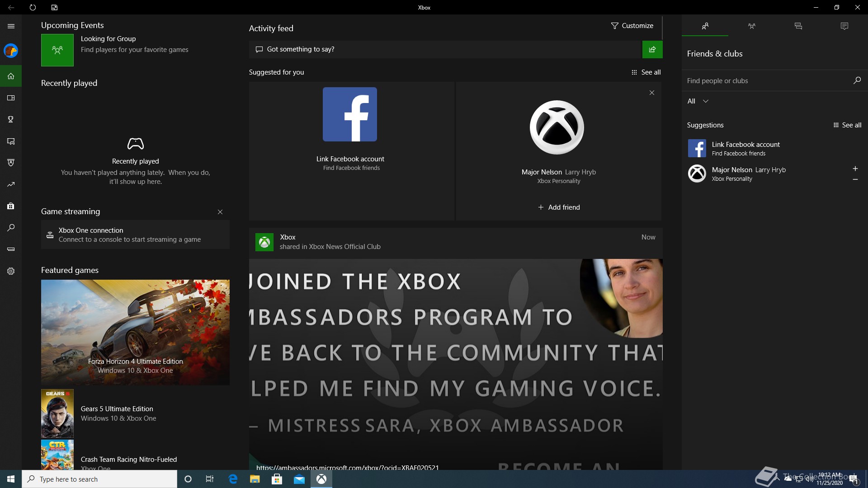Viewport: 868px width, 488px height.
Task: Open Microsoft Store from taskbar
Action: click(277, 479)
